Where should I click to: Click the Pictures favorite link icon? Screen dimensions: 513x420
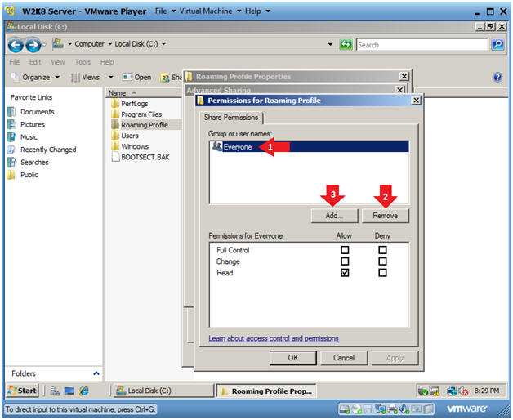pyautogui.click(x=11, y=124)
